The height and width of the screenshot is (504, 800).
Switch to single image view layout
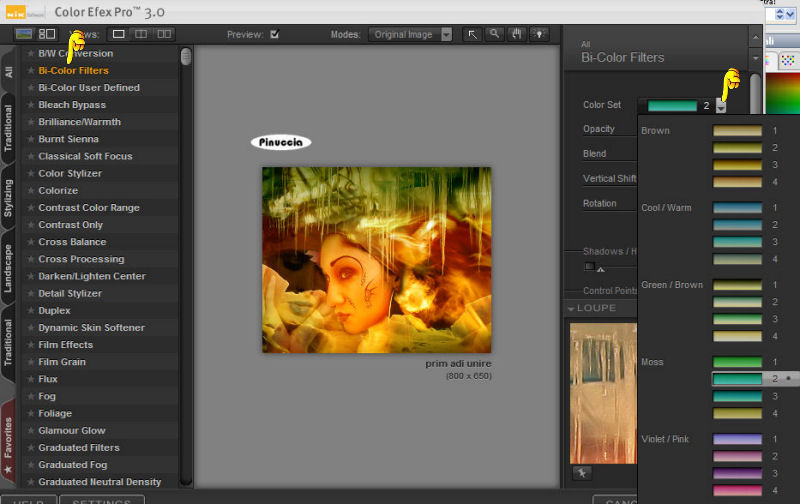[118, 34]
